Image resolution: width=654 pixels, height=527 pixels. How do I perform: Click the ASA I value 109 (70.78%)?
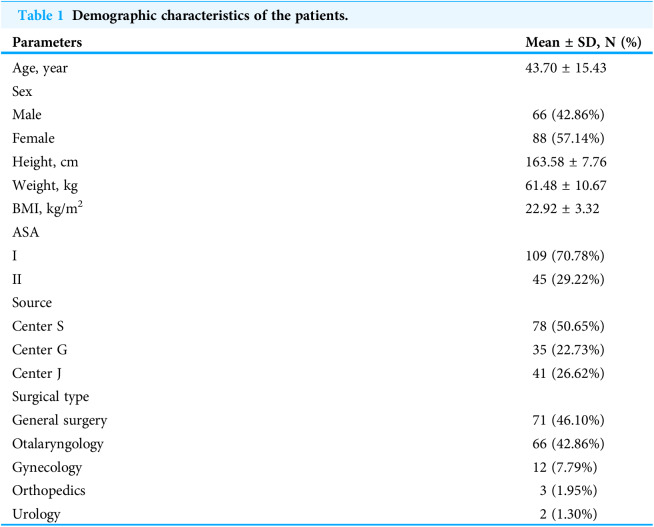(565, 256)
